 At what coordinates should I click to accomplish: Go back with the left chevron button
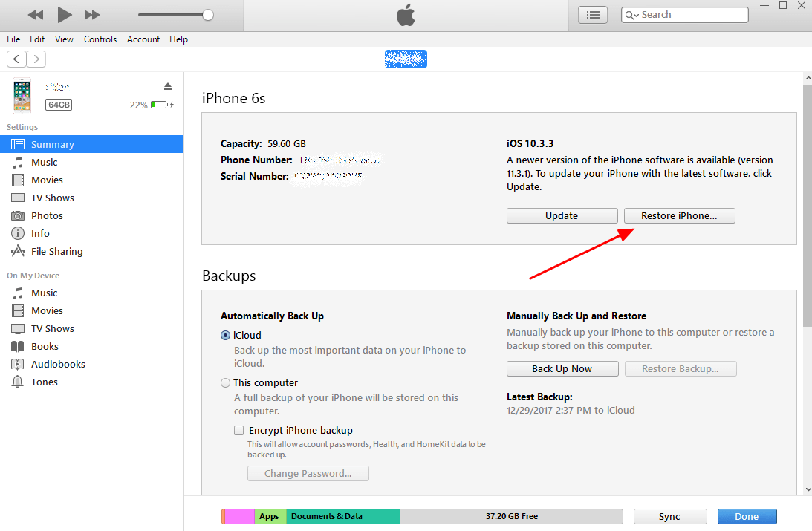(16, 59)
